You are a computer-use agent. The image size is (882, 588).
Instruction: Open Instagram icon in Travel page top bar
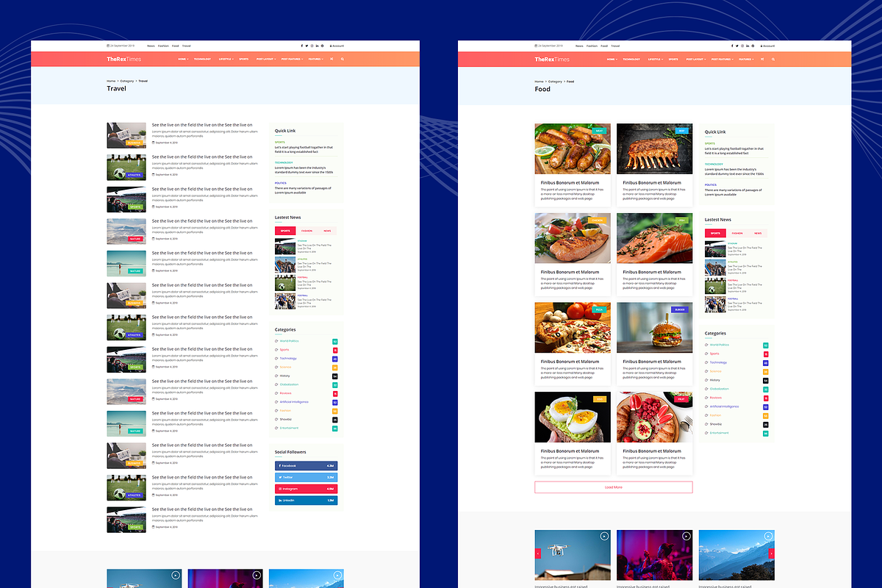coord(312,46)
